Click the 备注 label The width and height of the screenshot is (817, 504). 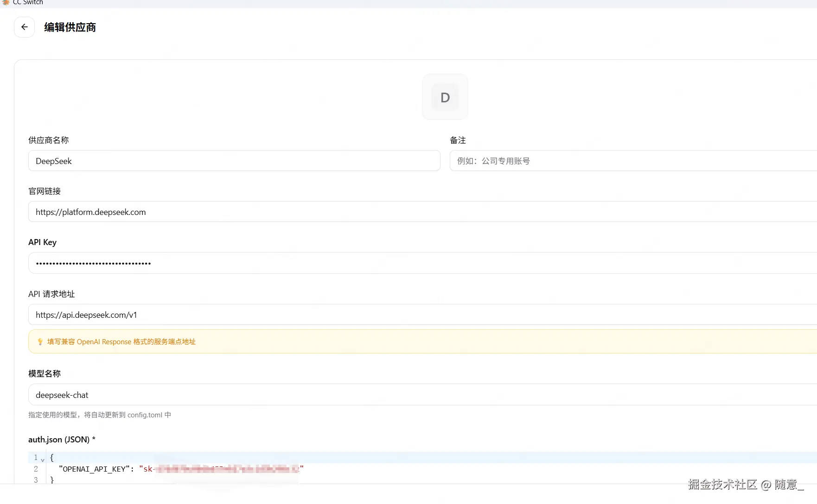tap(458, 140)
